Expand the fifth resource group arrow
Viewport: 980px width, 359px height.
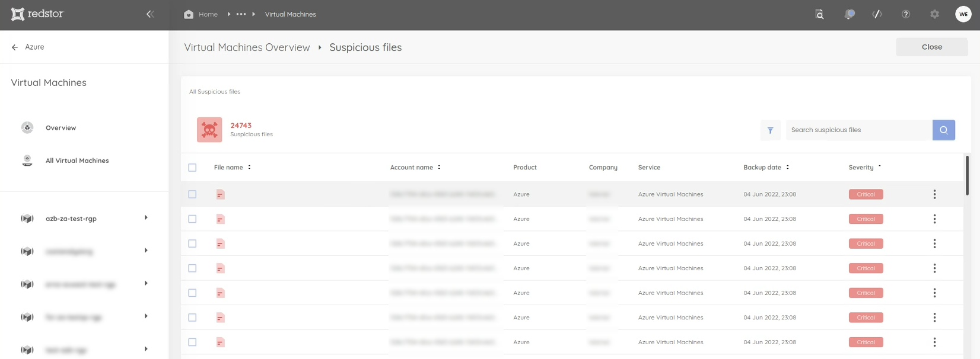[x=146, y=349]
